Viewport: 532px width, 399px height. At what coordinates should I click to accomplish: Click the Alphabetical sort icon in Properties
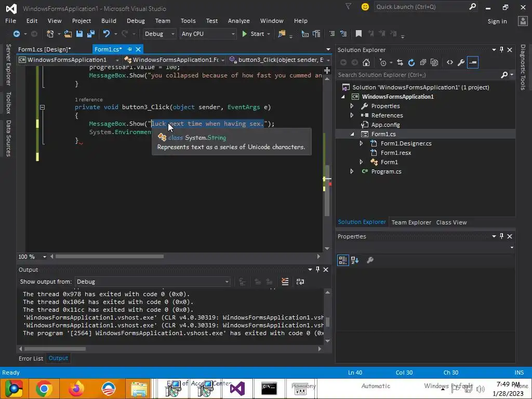click(355, 260)
